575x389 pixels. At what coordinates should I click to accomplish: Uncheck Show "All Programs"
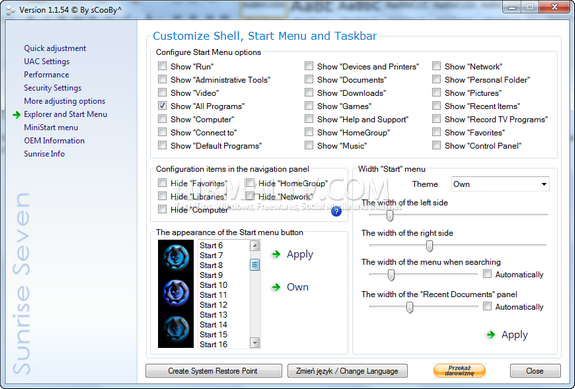pyautogui.click(x=162, y=106)
